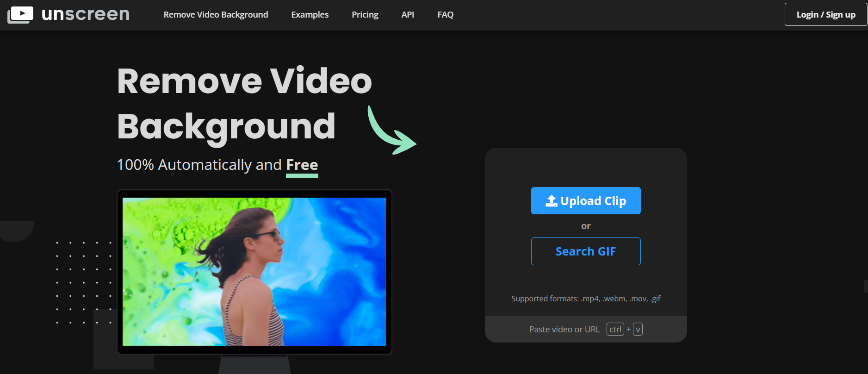Open the FAQ section
Screen dimensions: 868x374
click(x=445, y=15)
